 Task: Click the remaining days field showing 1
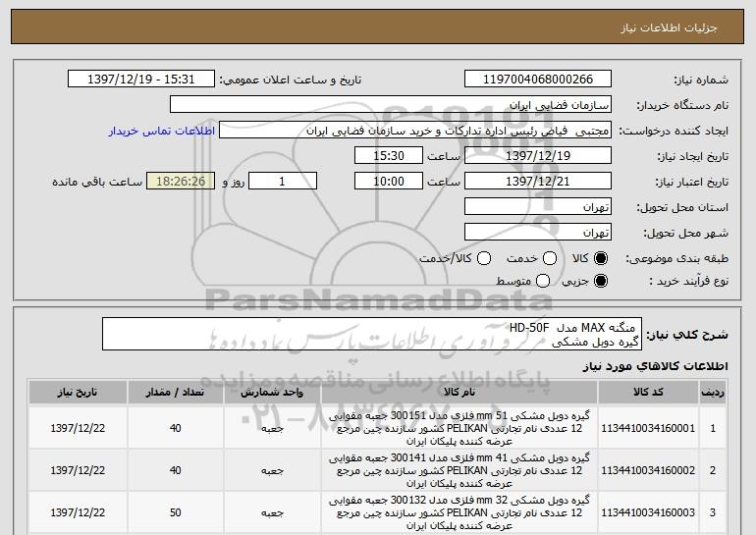pos(283,182)
